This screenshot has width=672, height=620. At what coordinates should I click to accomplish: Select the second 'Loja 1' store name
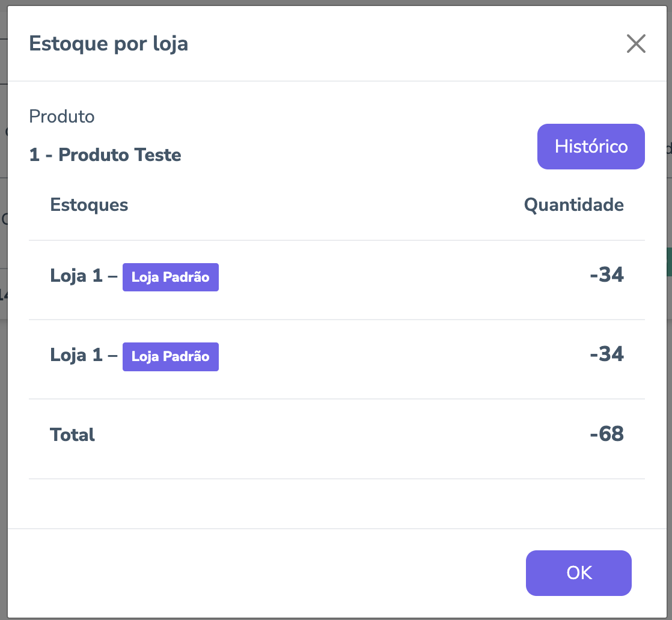pos(76,356)
